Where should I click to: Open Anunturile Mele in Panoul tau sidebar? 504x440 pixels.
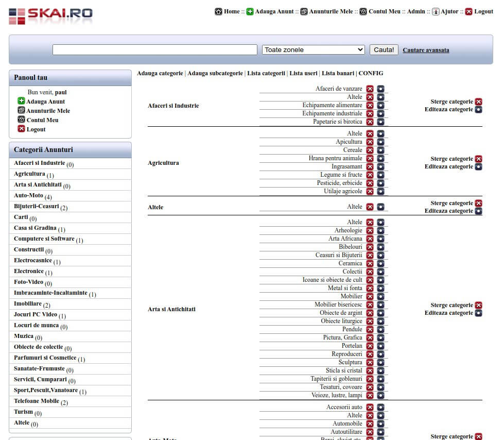pyautogui.click(x=48, y=111)
